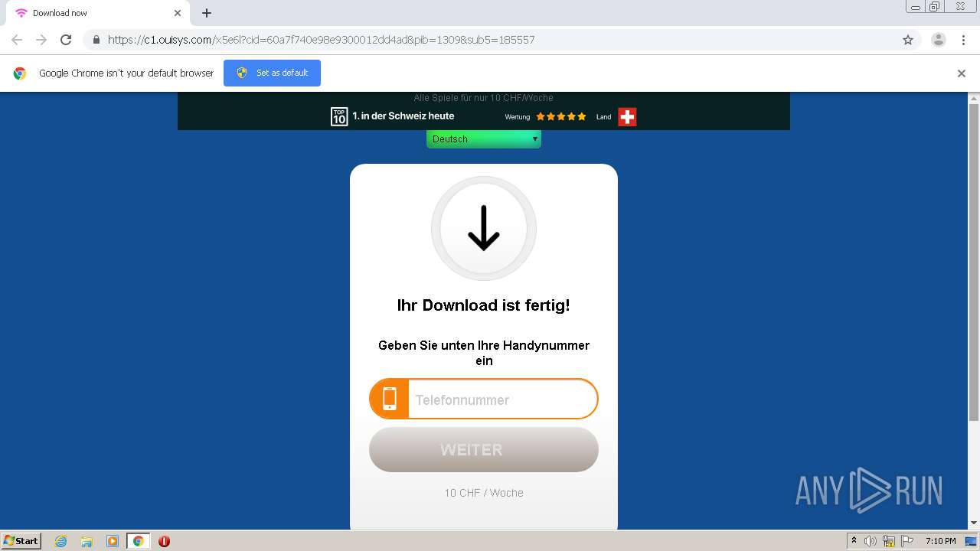Open the media player taskbar icon

[x=113, y=541]
